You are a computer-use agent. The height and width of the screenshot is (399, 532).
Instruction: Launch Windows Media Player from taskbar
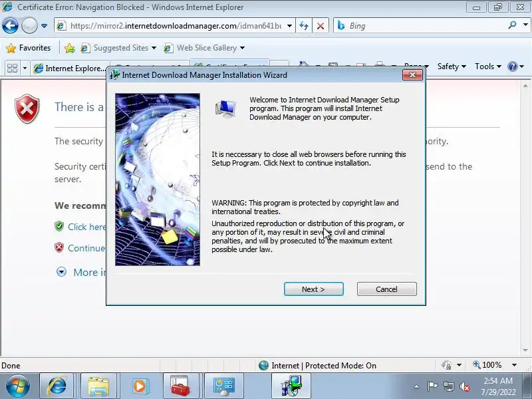click(x=140, y=386)
